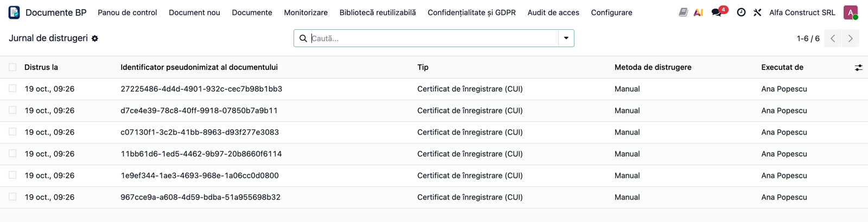
Task: Check the row for d7ce4e39-78c8-40ff-9918-07850b7a9b11
Action: 12,110
